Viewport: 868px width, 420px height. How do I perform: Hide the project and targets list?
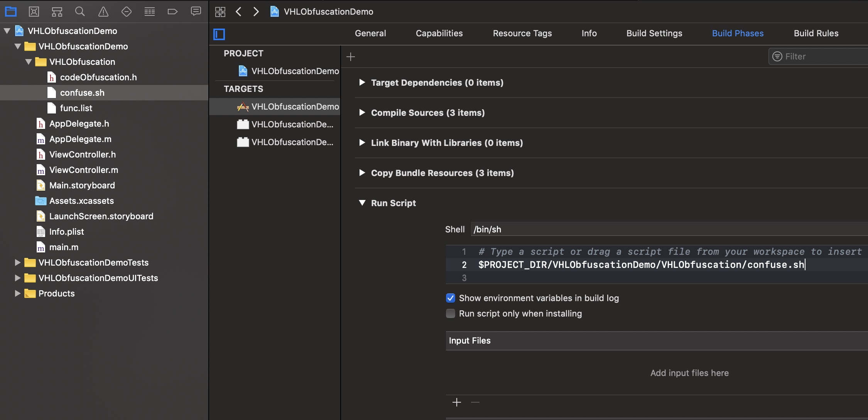click(219, 34)
